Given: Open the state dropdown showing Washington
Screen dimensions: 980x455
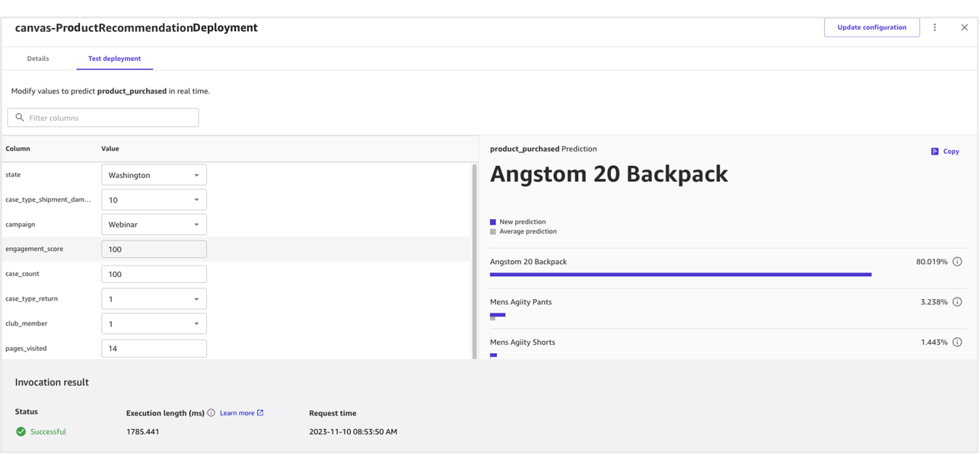Looking at the screenshot, I should click(x=154, y=175).
